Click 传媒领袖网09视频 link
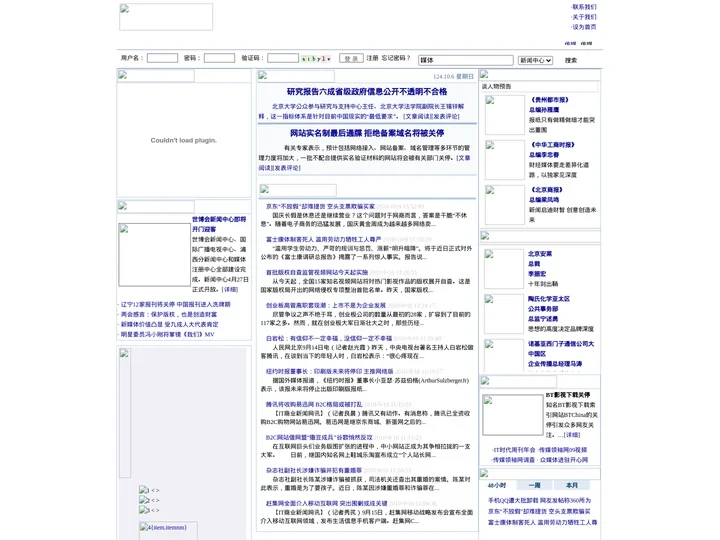Image resolution: width=720 pixels, height=540 pixels. (562, 450)
